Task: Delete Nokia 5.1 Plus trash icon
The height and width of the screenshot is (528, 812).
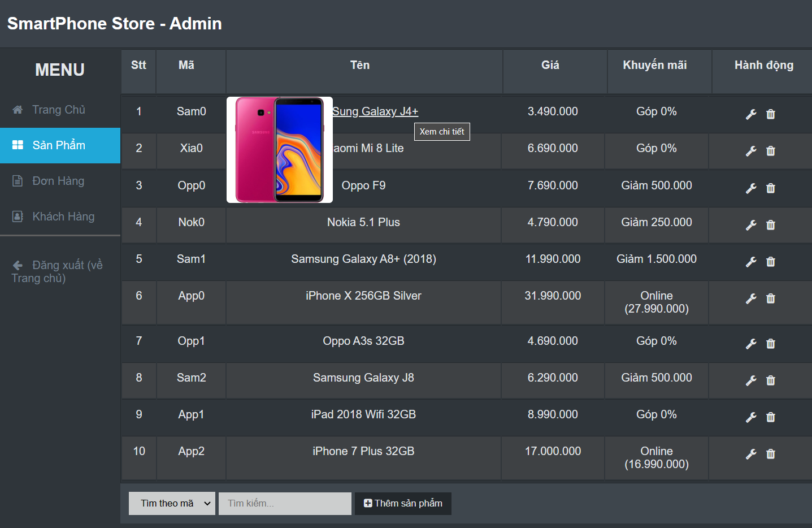Action: pos(771,225)
